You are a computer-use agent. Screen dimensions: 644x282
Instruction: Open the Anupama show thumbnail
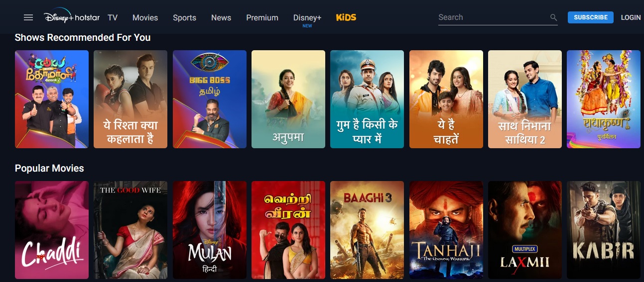[x=288, y=99]
